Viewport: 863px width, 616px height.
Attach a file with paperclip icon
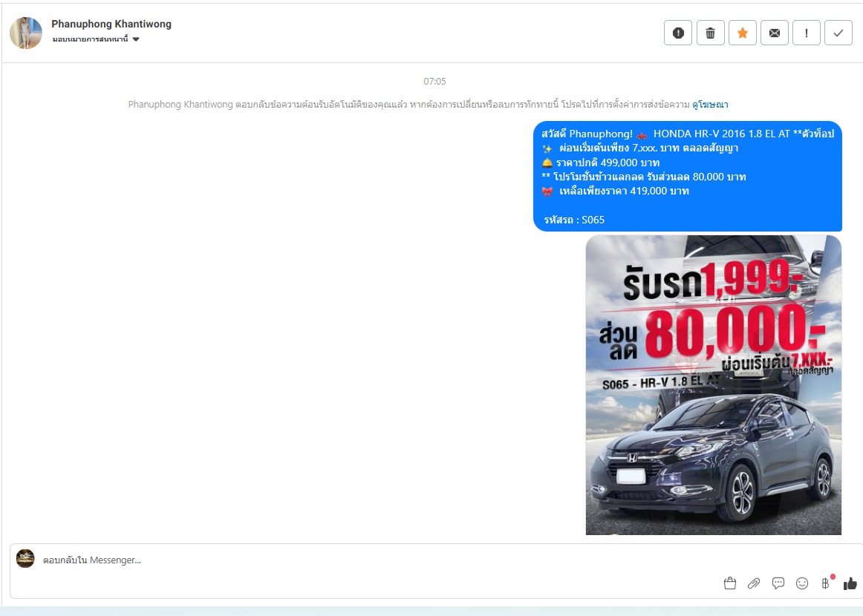tap(754, 583)
